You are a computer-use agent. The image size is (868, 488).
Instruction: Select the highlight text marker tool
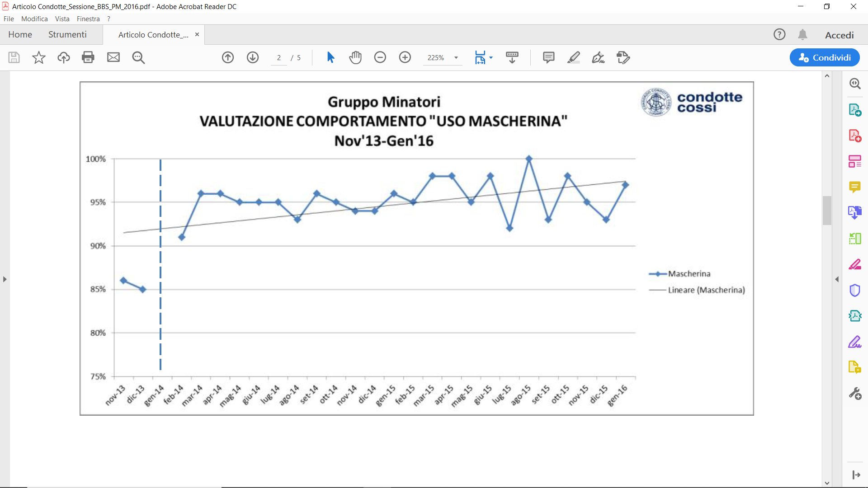click(573, 57)
